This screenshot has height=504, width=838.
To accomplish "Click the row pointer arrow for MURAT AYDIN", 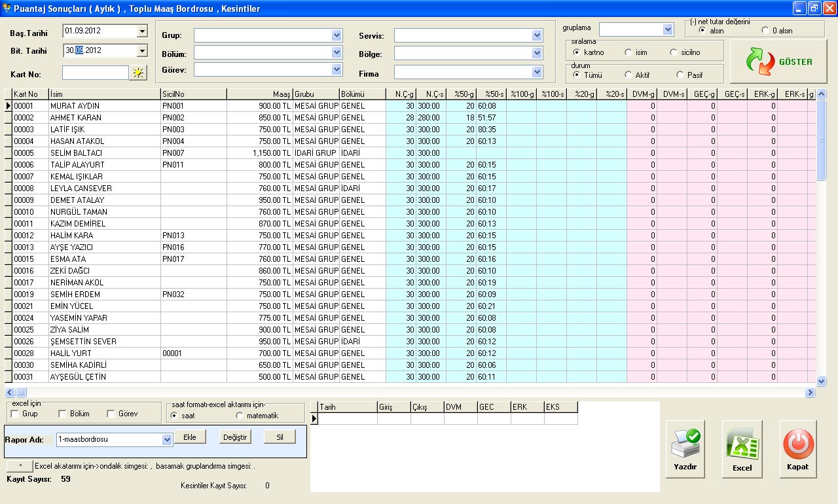I will [9, 106].
